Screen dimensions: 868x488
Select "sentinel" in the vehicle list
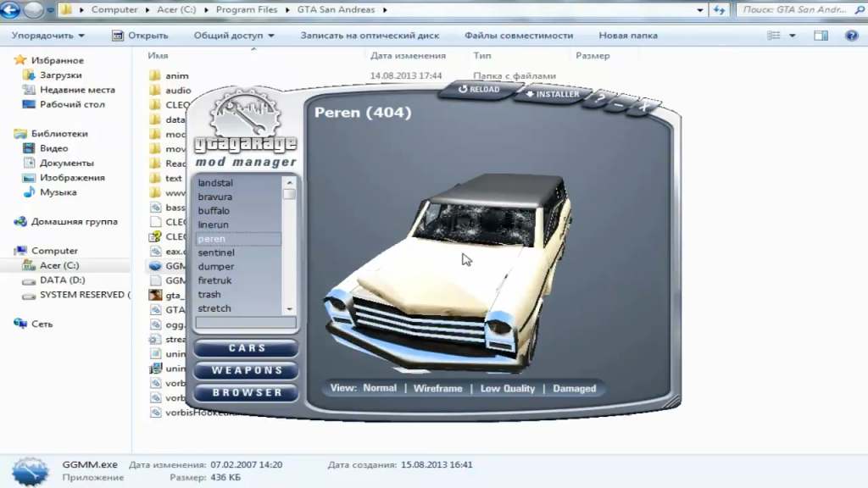(238, 252)
